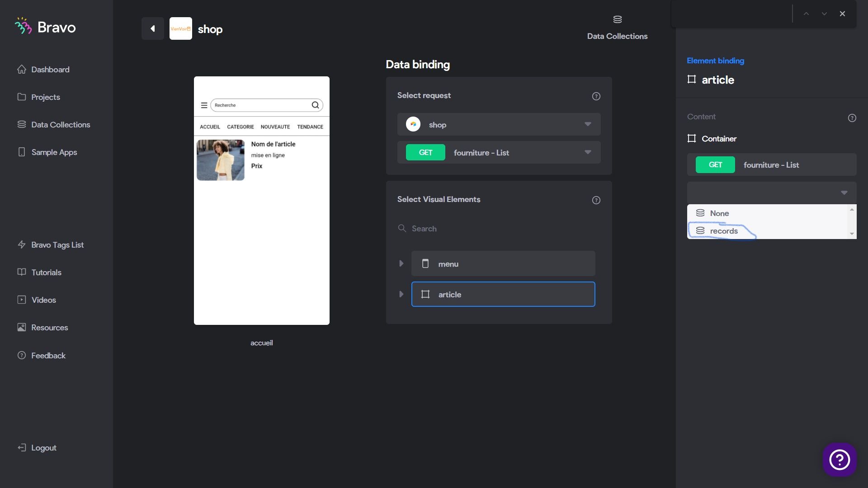Go to Projects in sidebar
The width and height of the screenshot is (868, 488).
pyautogui.click(x=38, y=97)
